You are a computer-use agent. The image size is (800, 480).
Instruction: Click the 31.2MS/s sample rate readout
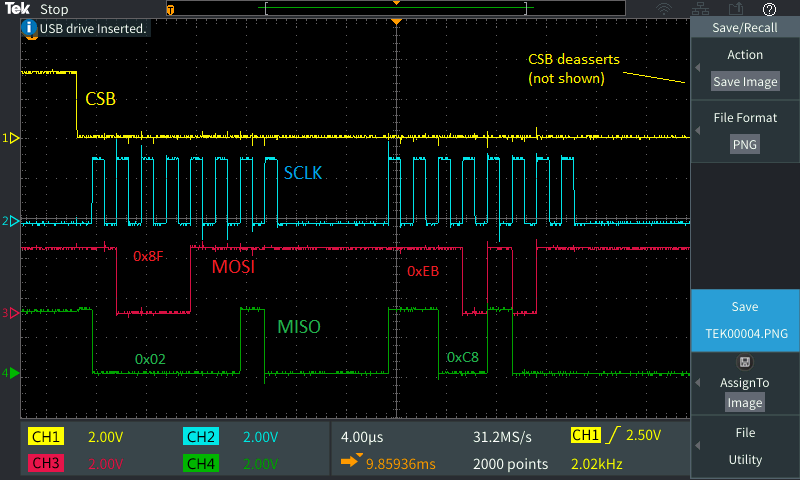(x=502, y=437)
